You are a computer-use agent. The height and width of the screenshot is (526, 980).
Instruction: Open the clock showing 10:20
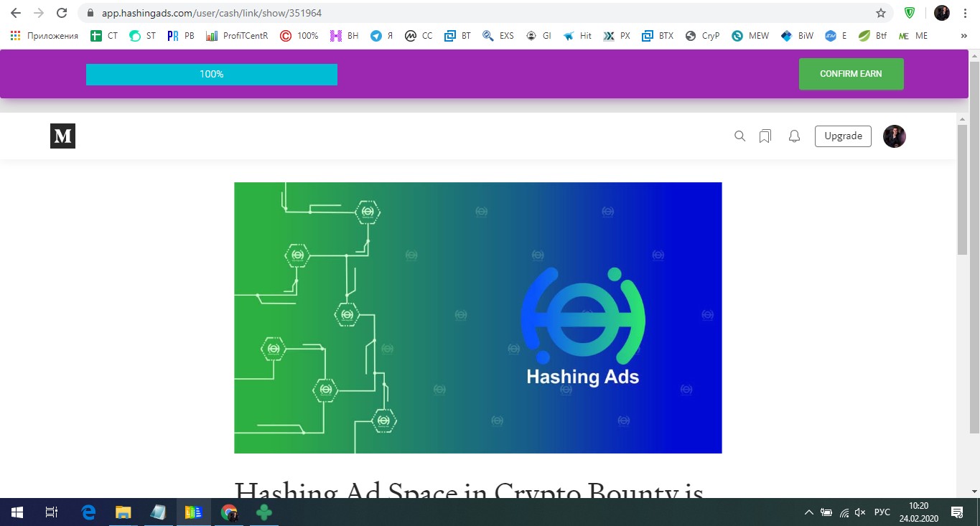point(919,512)
